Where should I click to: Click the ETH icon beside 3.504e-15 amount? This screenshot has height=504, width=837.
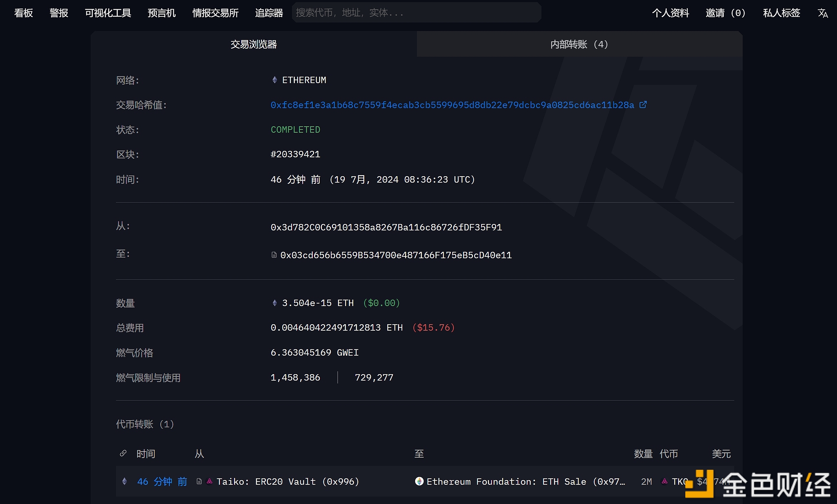274,303
